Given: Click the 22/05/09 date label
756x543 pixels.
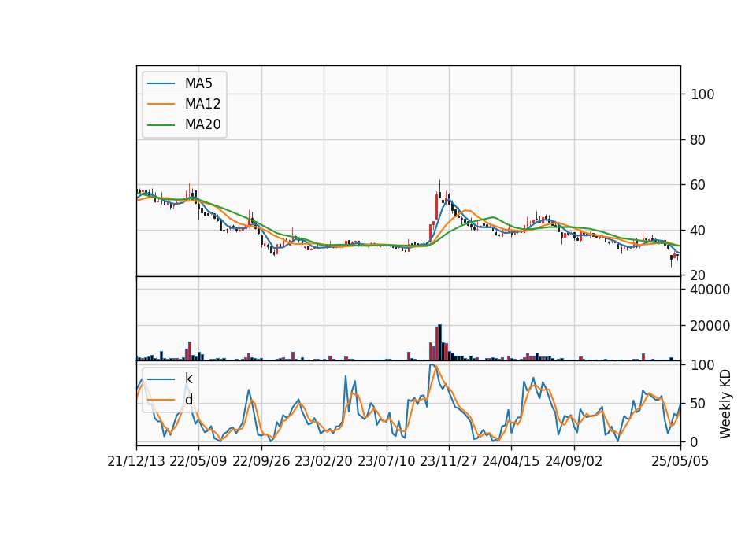Looking at the screenshot, I should coord(198,461).
